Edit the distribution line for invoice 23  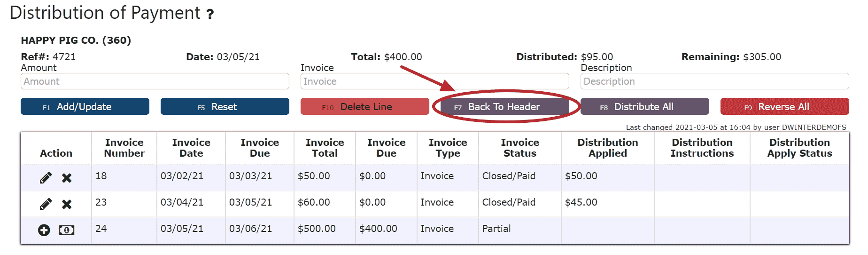click(x=46, y=204)
